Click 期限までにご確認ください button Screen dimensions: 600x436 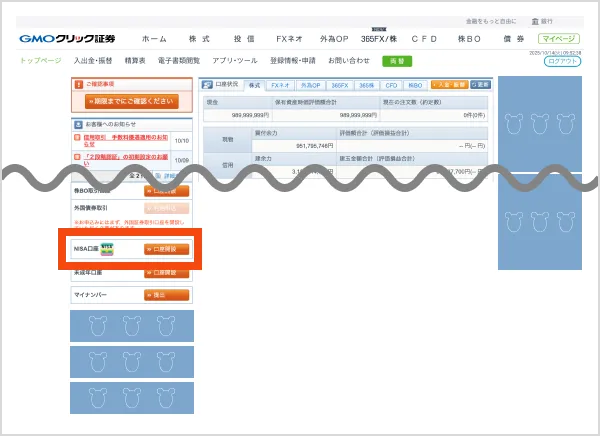coord(131,101)
